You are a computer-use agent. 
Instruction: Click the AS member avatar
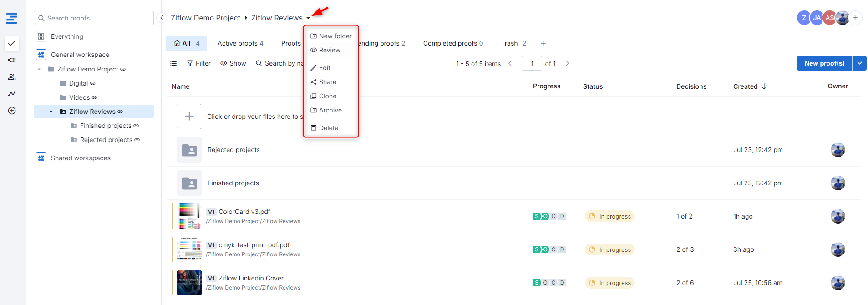(830, 18)
